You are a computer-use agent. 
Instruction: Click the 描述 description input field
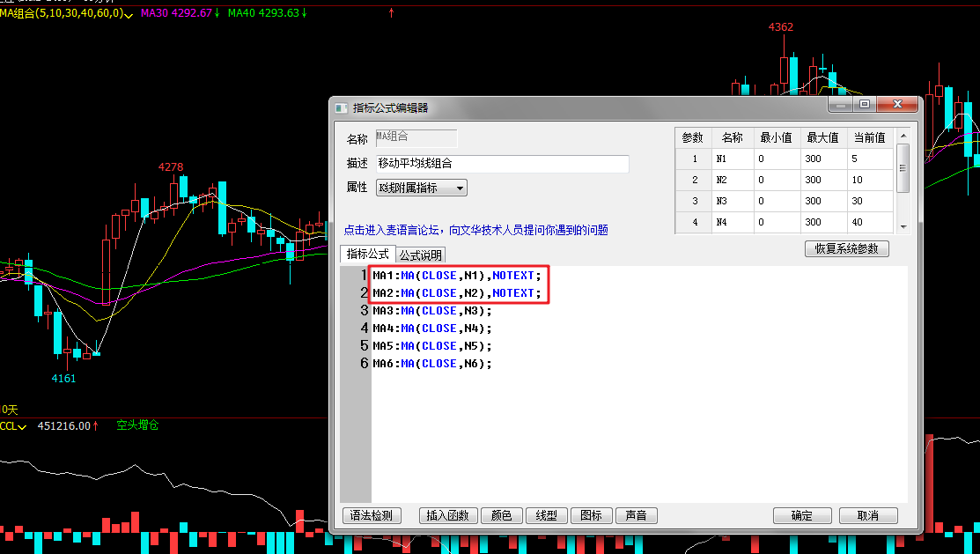(x=502, y=164)
